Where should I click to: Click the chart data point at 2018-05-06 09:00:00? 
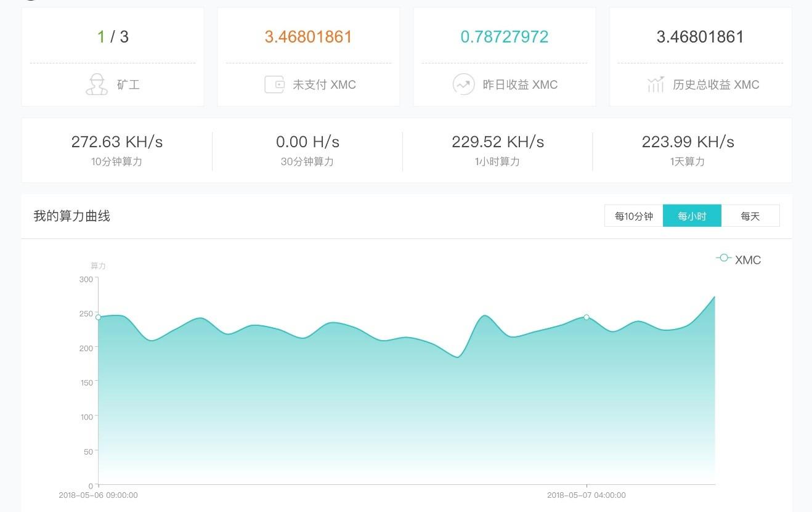tap(98, 317)
